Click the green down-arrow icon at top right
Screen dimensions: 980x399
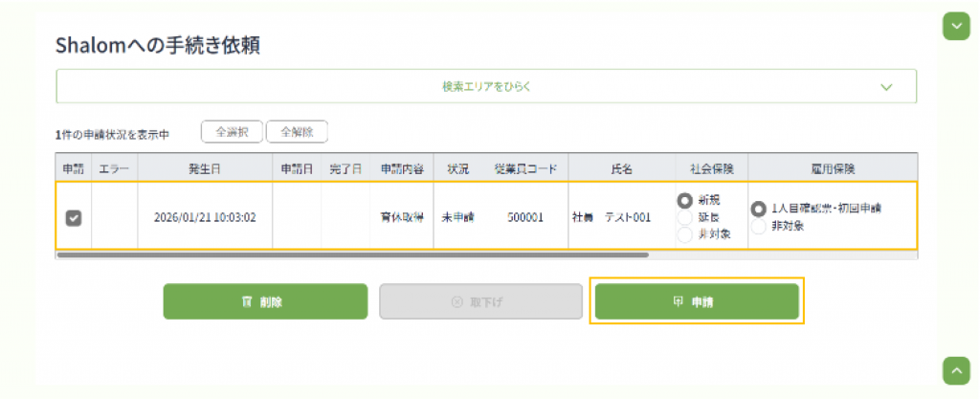click(x=955, y=26)
